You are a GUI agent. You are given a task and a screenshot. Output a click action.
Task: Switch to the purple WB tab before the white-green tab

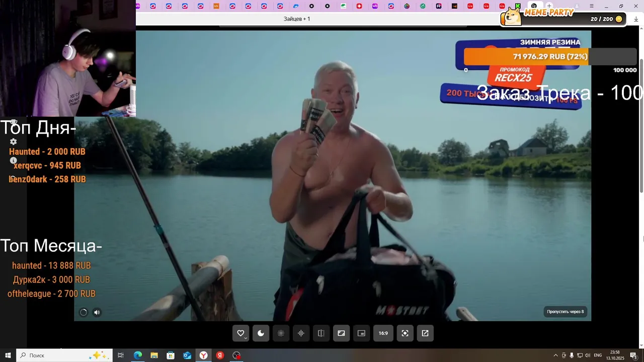[375, 6]
